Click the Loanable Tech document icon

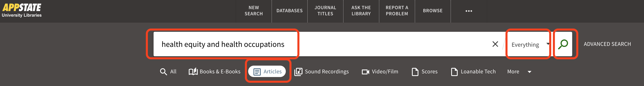pos(454,72)
